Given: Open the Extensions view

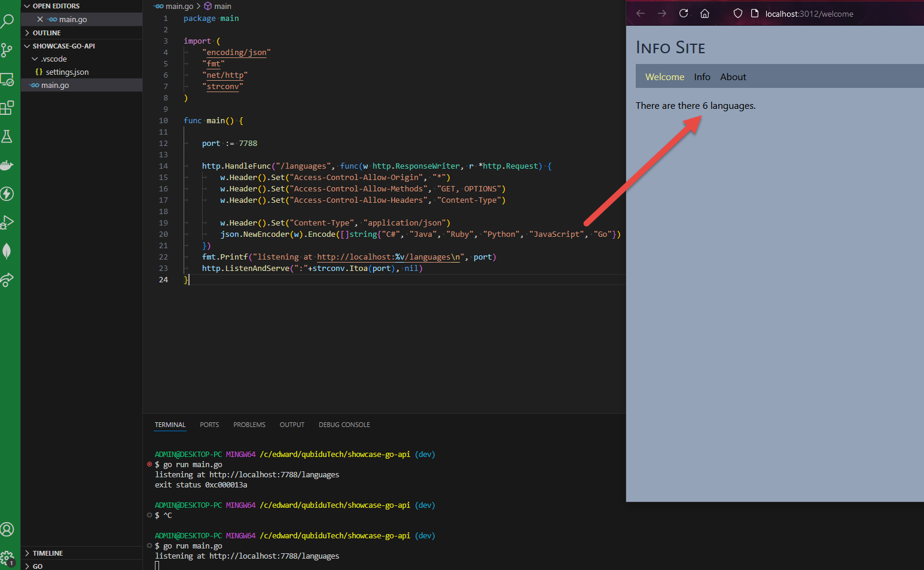Looking at the screenshot, I should (x=7, y=108).
